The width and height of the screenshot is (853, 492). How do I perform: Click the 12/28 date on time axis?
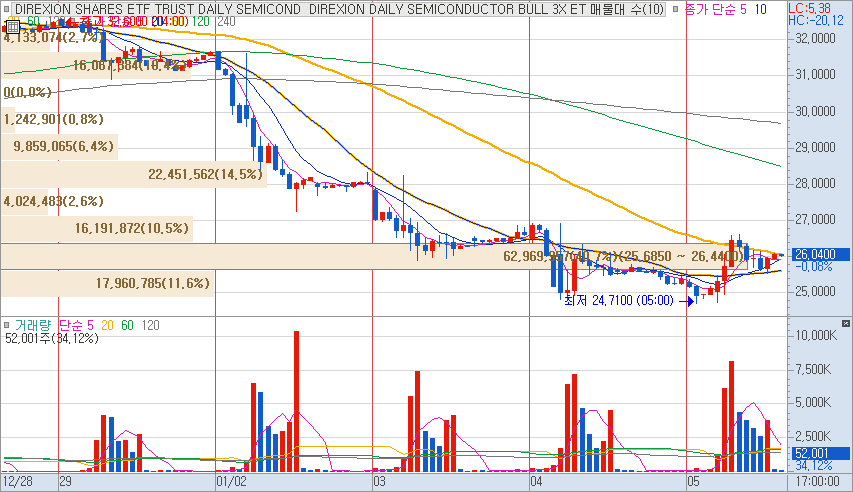click(x=17, y=482)
